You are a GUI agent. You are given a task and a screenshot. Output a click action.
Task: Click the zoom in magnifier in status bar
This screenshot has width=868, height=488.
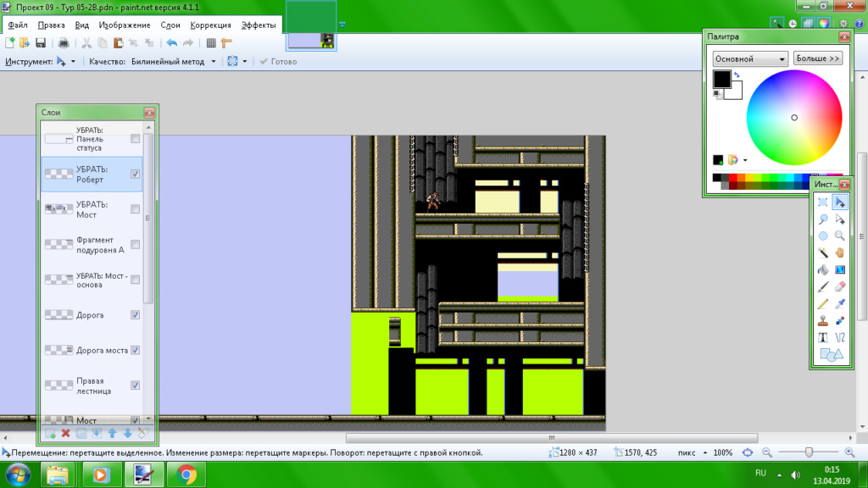pos(849,452)
